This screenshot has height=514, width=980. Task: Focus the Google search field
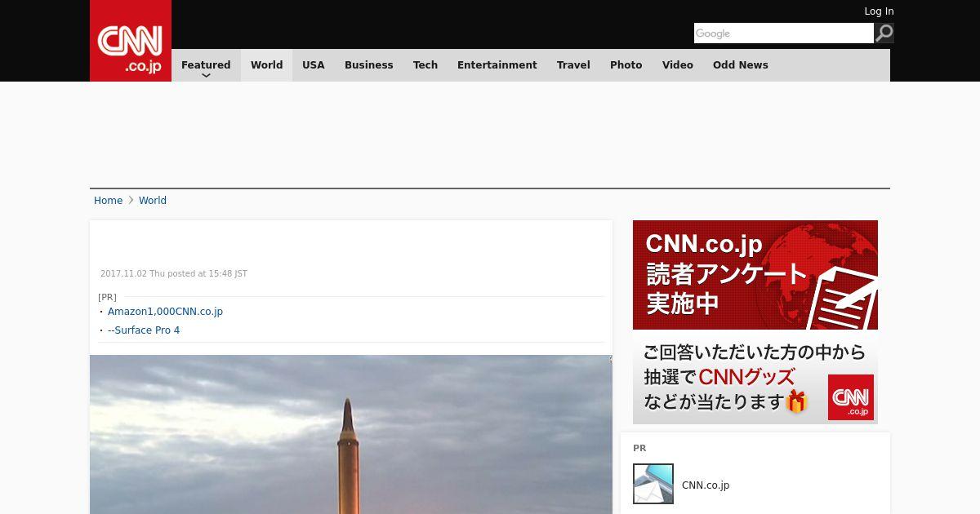(784, 33)
